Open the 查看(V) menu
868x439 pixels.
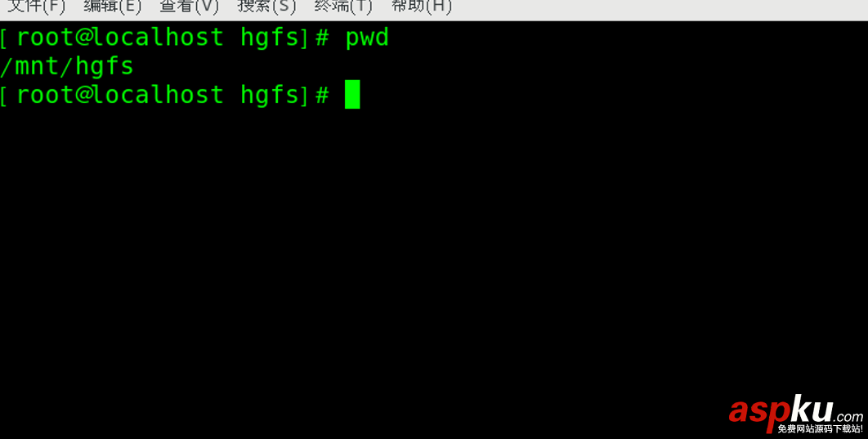(x=190, y=7)
